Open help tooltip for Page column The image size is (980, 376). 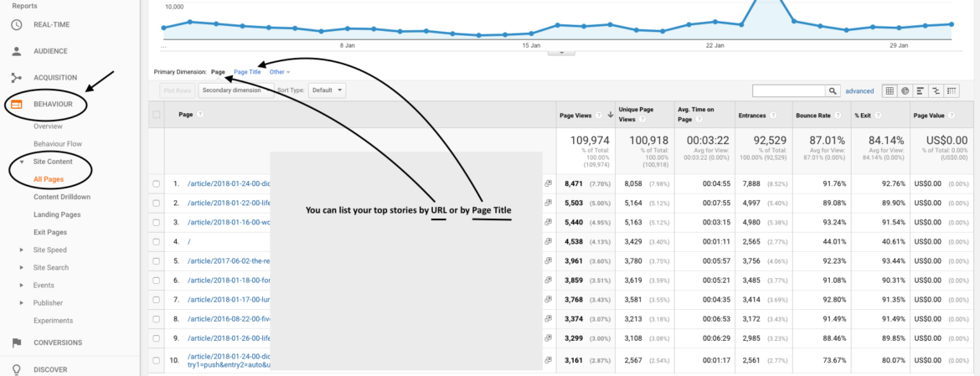(199, 115)
